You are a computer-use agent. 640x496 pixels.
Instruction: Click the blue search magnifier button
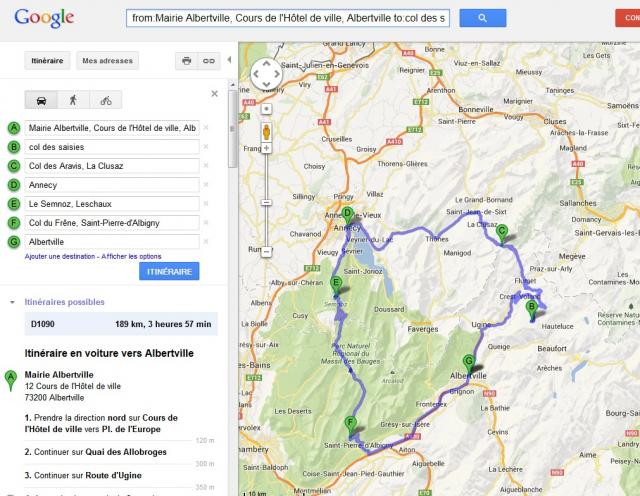(x=482, y=18)
